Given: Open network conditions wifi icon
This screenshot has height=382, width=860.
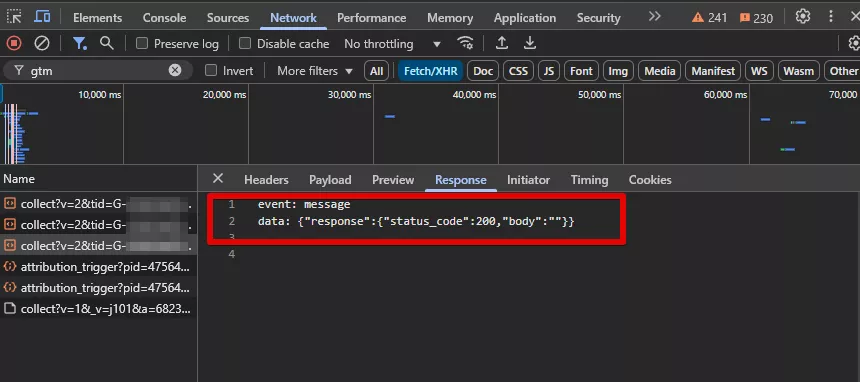Looking at the screenshot, I should point(466,43).
